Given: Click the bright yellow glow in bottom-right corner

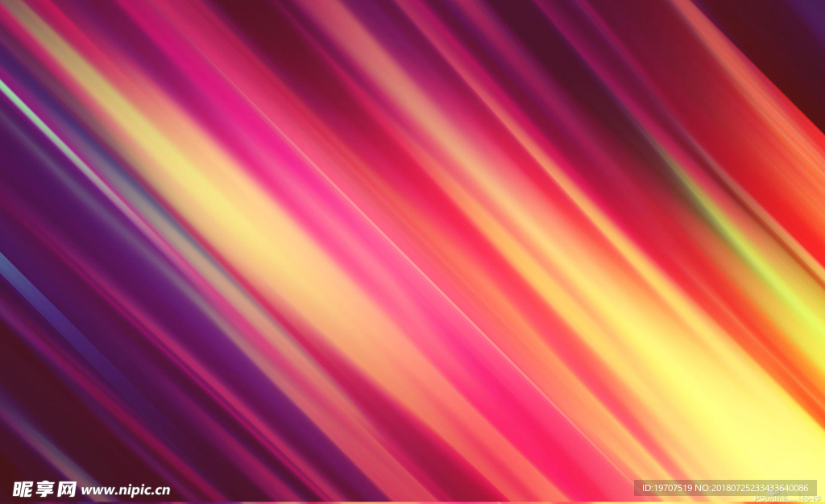Looking at the screenshot, I should pos(773,435).
